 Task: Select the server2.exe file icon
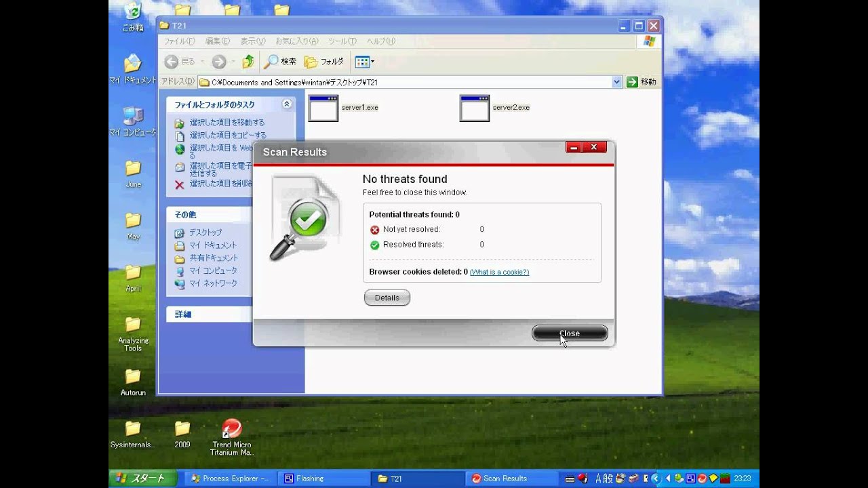(x=474, y=108)
